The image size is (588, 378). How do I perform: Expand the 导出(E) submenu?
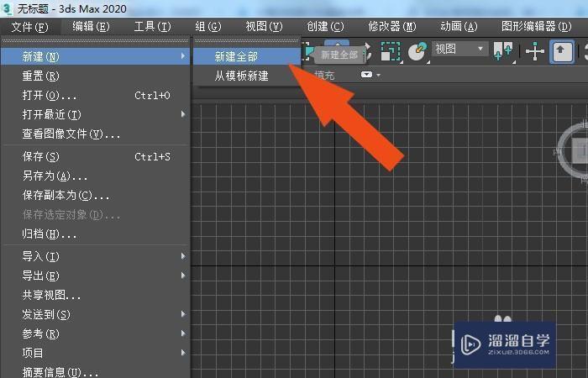click(x=95, y=276)
